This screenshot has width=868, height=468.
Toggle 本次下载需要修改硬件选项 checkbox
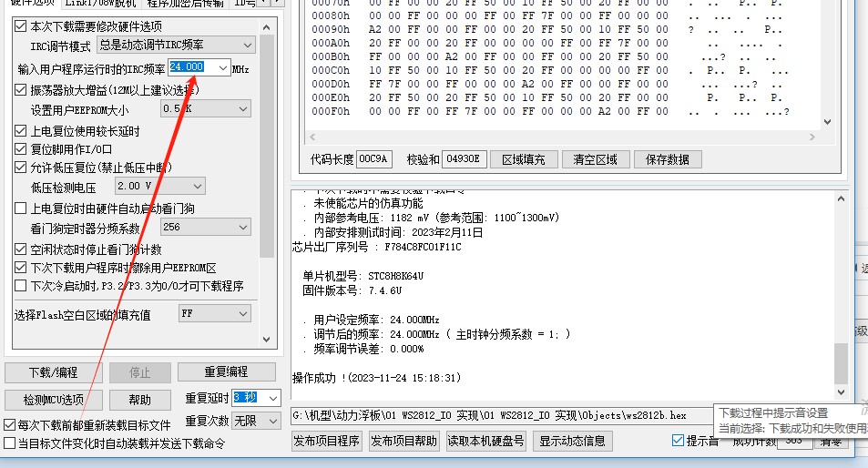pos(20,26)
